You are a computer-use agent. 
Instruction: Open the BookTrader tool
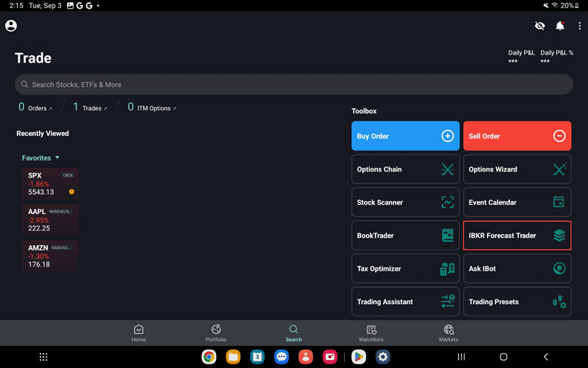point(406,236)
